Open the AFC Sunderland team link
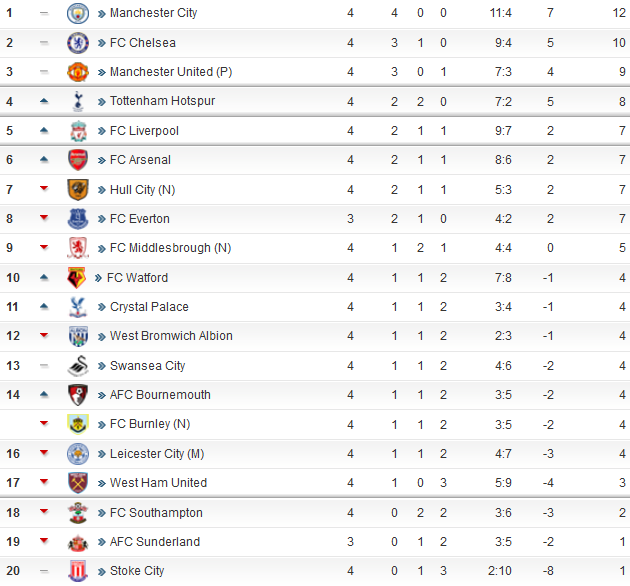This screenshot has height=586, width=630. (x=155, y=542)
